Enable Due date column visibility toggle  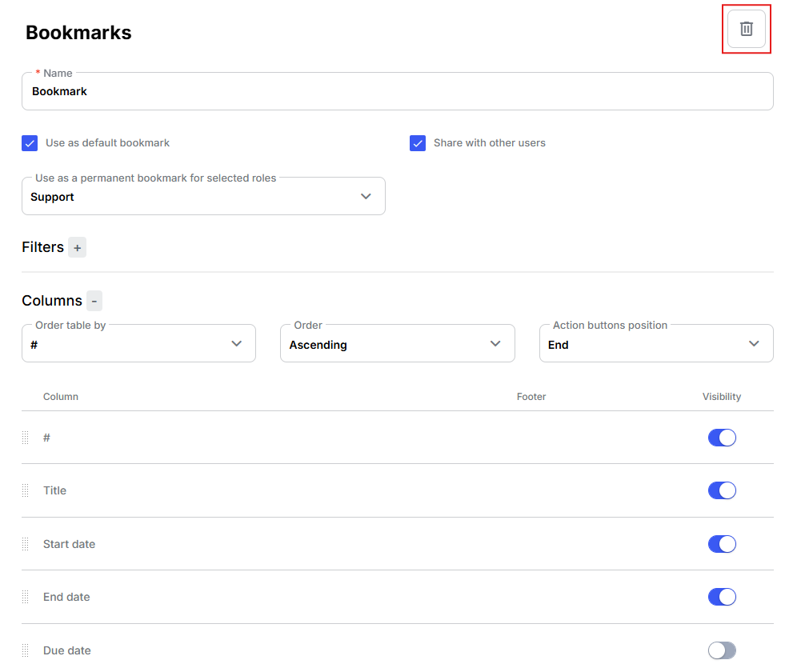coord(722,650)
